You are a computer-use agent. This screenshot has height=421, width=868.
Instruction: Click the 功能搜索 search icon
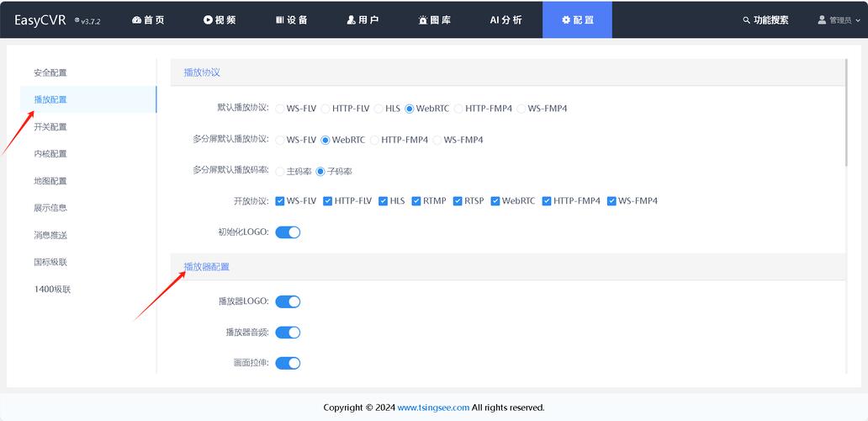click(746, 20)
